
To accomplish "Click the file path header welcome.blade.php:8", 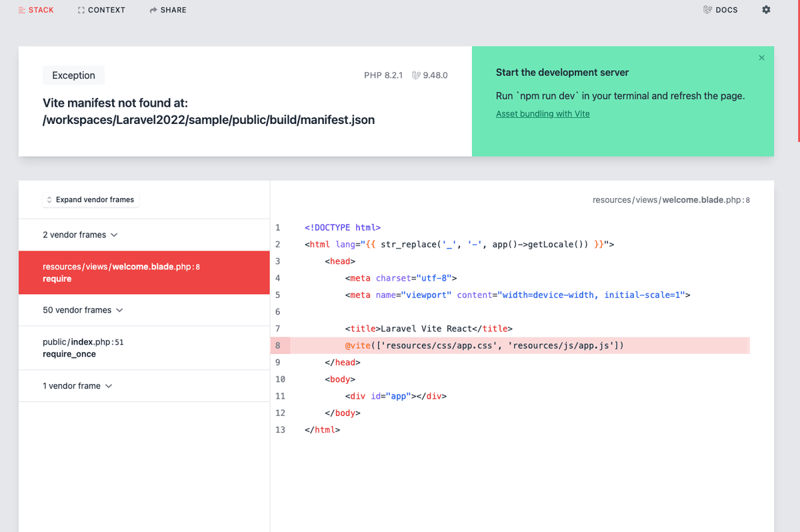I will tap(671, 200).
